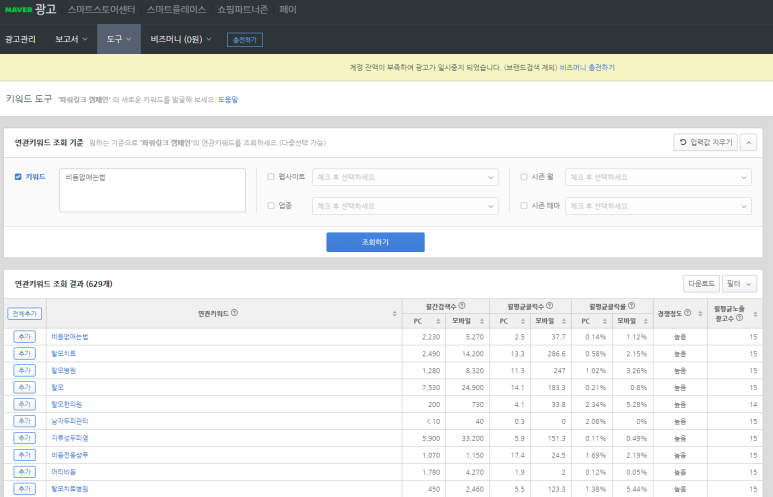Open help icon beside 월간검색수 header
The image size is (773, 497).
[x=462, y=306]
